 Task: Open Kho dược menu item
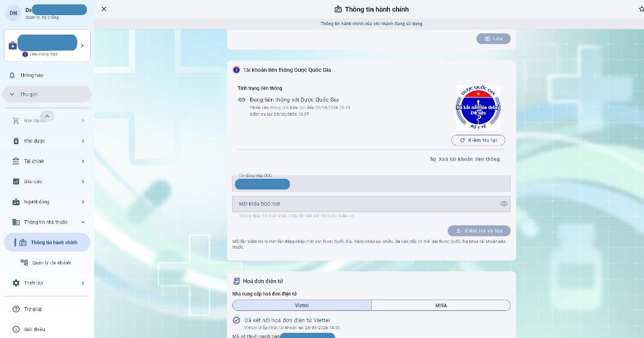[47, 141]
